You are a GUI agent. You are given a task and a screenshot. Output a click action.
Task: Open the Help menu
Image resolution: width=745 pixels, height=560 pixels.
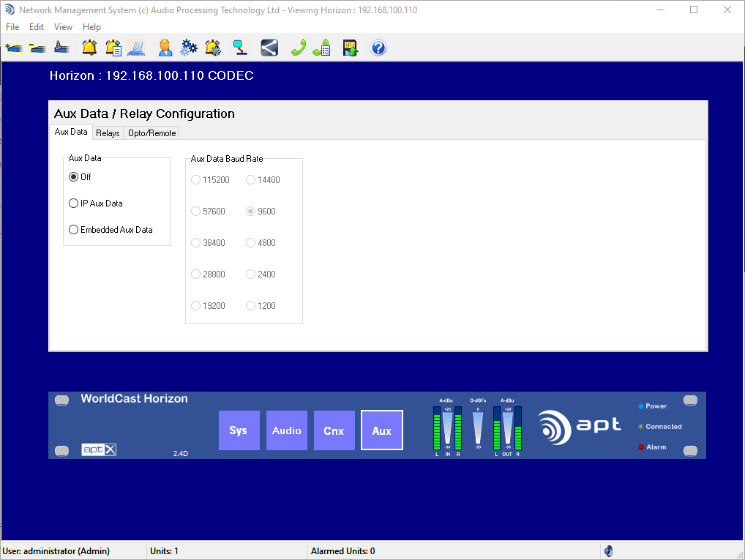click(x=91, y=27)
